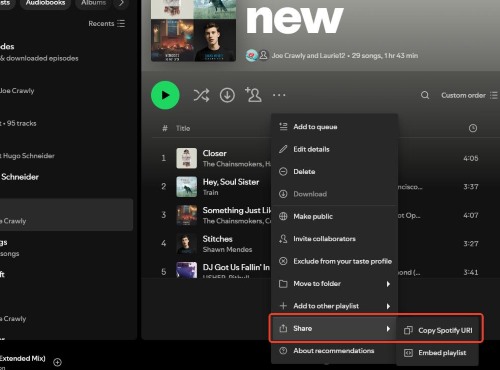Click the duration clock column header
Screen dimensions: 500x370
pos(473,128)
